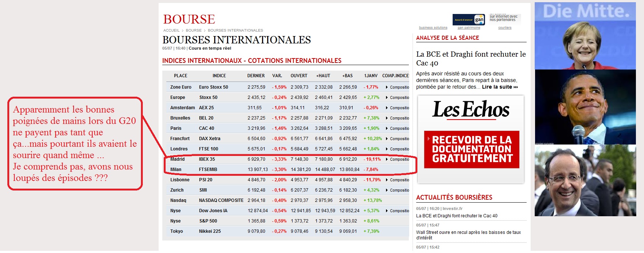Open the business solutions link

[x=433, y=28]
